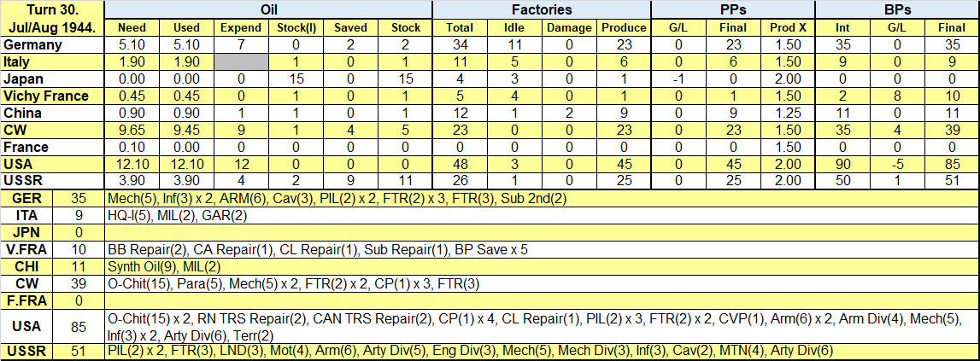Click the Turn 30 title cell
Viewport: 980px width, 361px height.
[x=52, y=19]
